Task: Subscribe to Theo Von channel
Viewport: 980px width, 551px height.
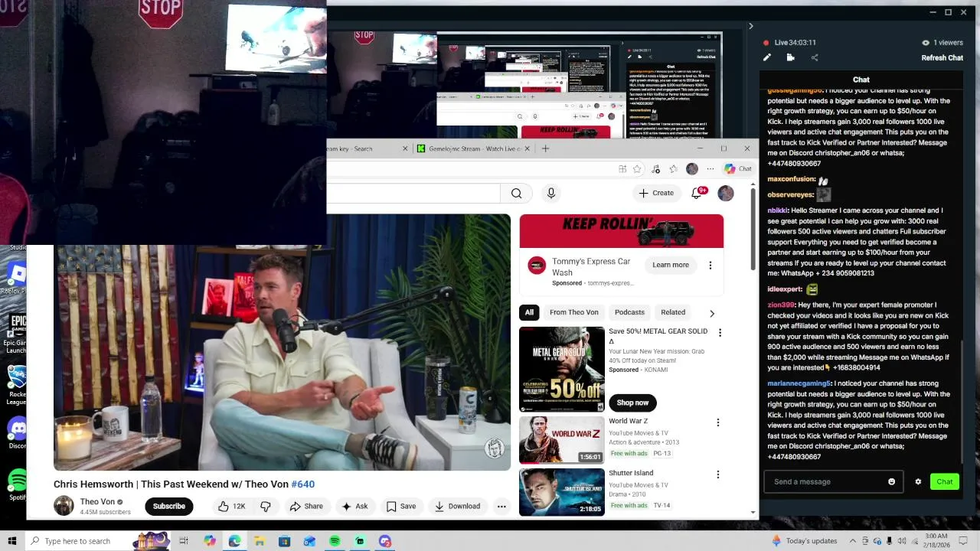Action: coord(168,506)
